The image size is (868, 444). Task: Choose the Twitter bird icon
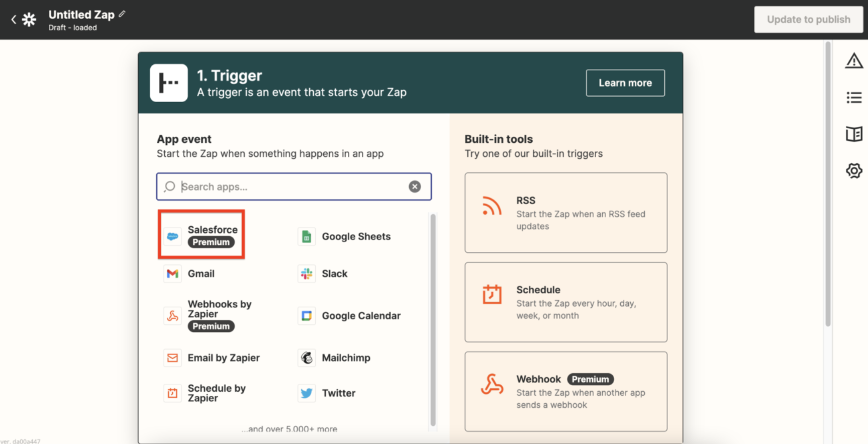307,393
